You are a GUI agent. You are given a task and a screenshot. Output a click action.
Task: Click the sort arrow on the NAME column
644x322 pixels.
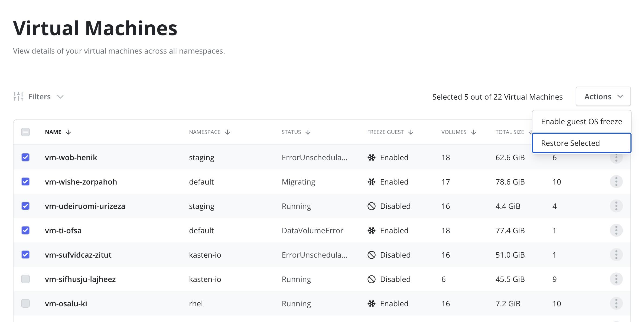69,132
